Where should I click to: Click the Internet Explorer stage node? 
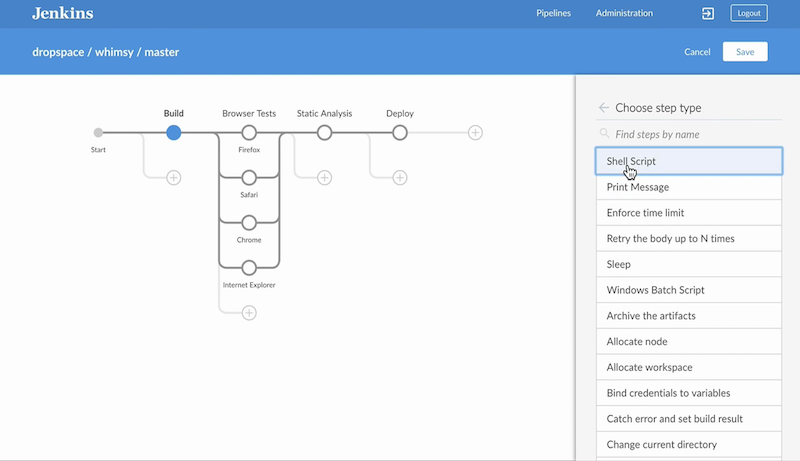tap(249, 267)
